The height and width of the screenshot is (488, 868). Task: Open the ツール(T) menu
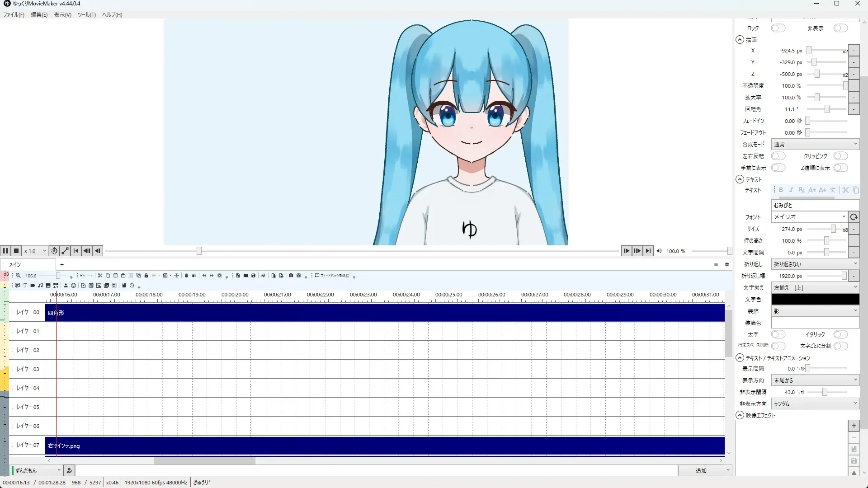pos(86,15)
